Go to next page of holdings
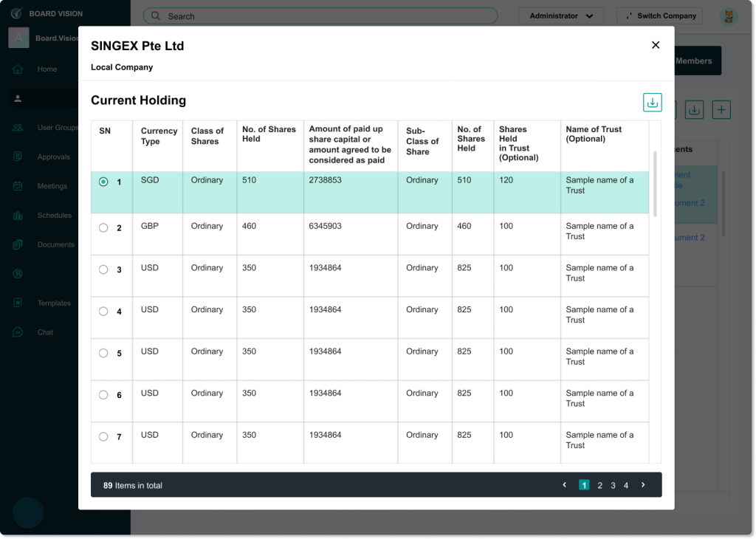The height and width of the screenshot is (539, 756). tap(643, 485)
